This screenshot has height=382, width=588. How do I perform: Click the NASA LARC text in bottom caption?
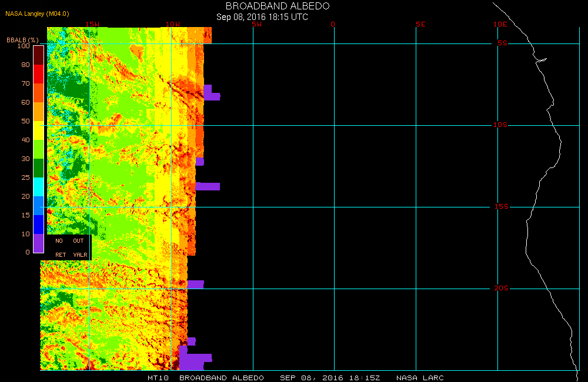click(x=420, y=377)
